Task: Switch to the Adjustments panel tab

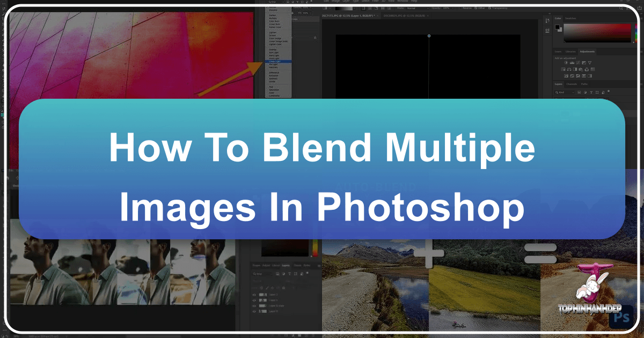Action: [587, 52]
